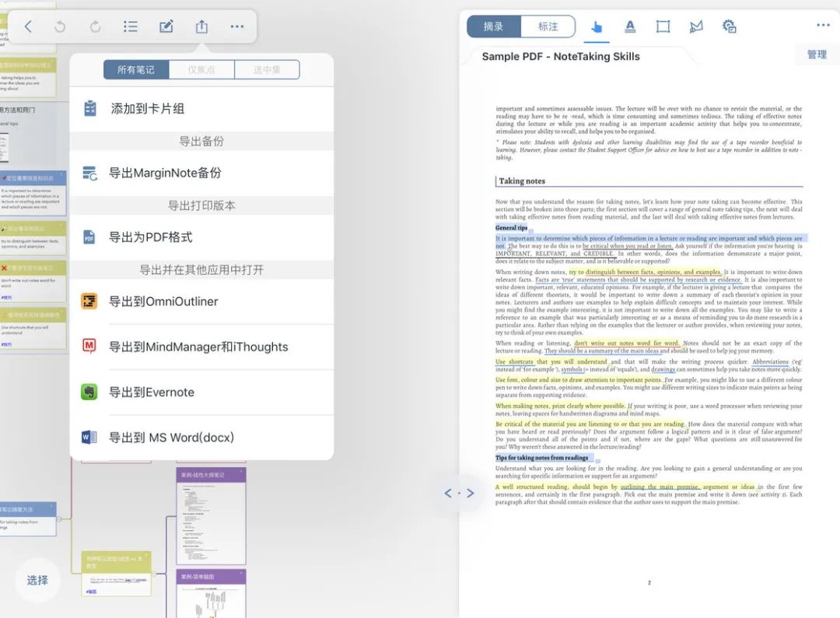The height and width of the screenshot is (618, 840).
Task: Click the undo arrow icon
Action: click(x=60, y=26)
